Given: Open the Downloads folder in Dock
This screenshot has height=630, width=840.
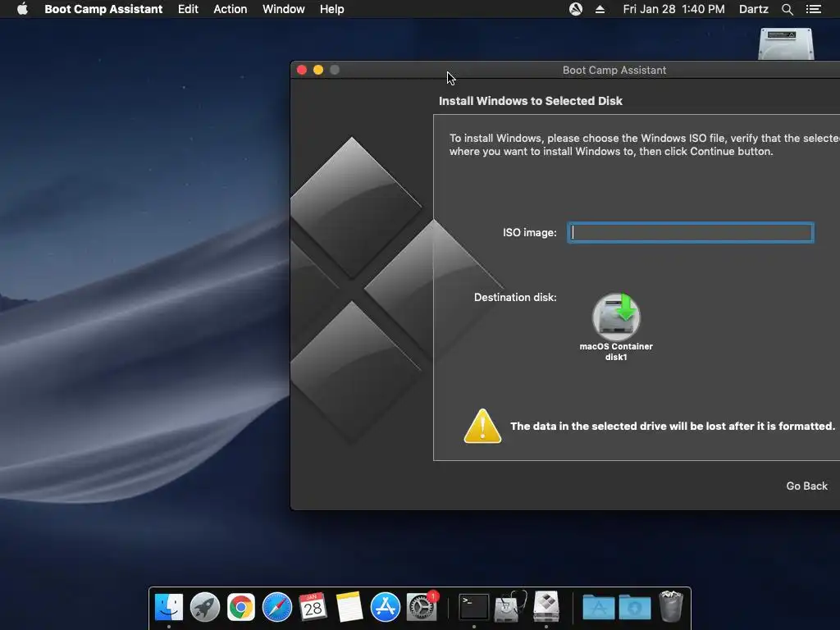Looking at the screenshot, I should pos(635,608).
